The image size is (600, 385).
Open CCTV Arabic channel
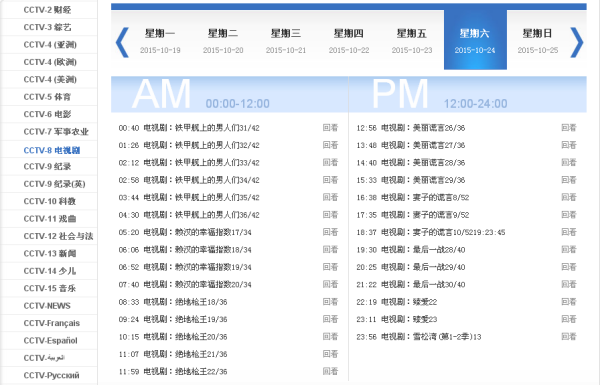[44, 358]
